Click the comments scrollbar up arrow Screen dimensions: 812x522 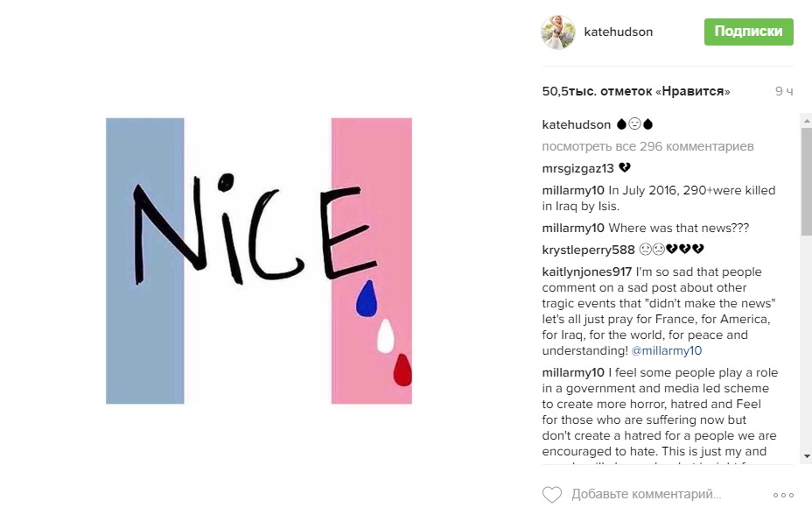tap(806, 120)
